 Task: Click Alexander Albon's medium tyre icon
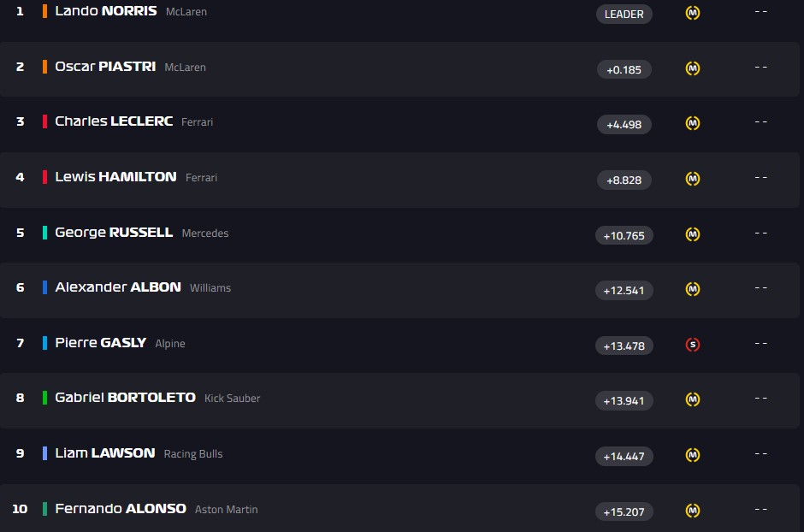click(x=693, y=289)
